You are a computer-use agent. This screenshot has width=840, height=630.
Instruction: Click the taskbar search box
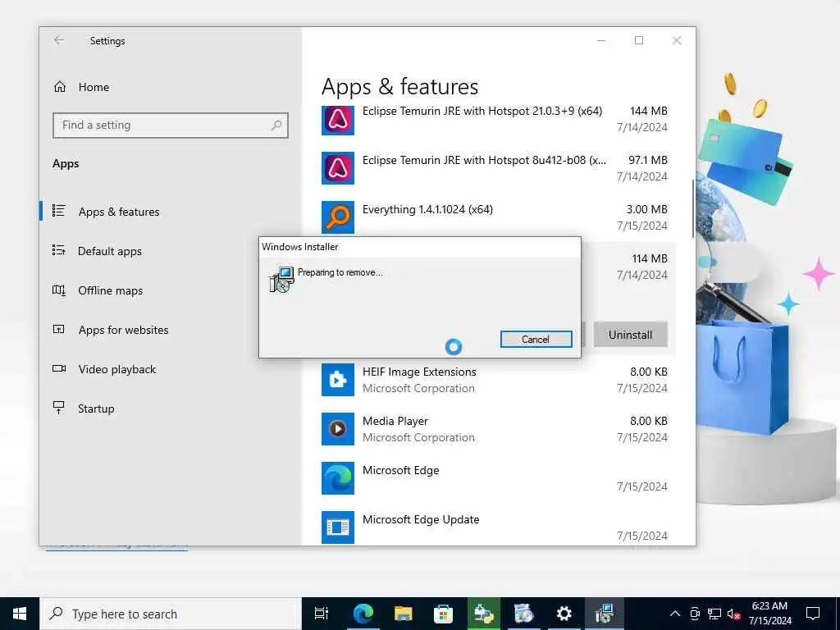[171, 614]
